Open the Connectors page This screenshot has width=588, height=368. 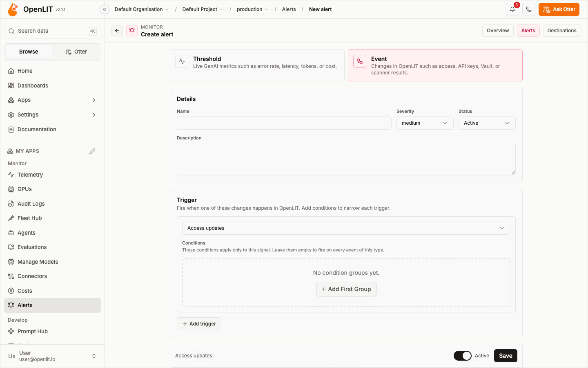click(x=52, y=276)
